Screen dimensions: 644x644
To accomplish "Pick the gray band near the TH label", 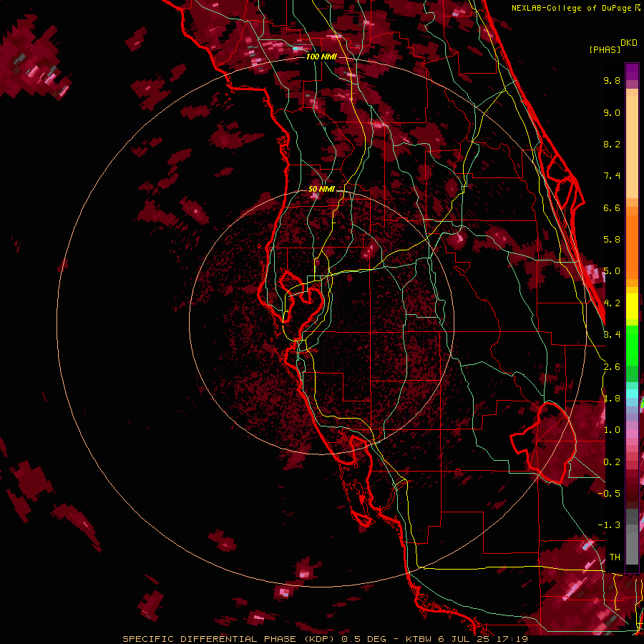I will pos(632,550).
